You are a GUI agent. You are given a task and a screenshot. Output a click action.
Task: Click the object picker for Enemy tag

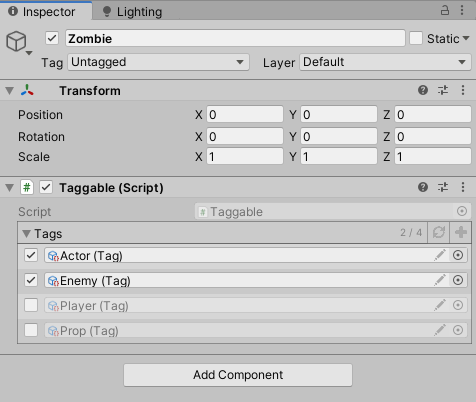(x=458, y=280)
